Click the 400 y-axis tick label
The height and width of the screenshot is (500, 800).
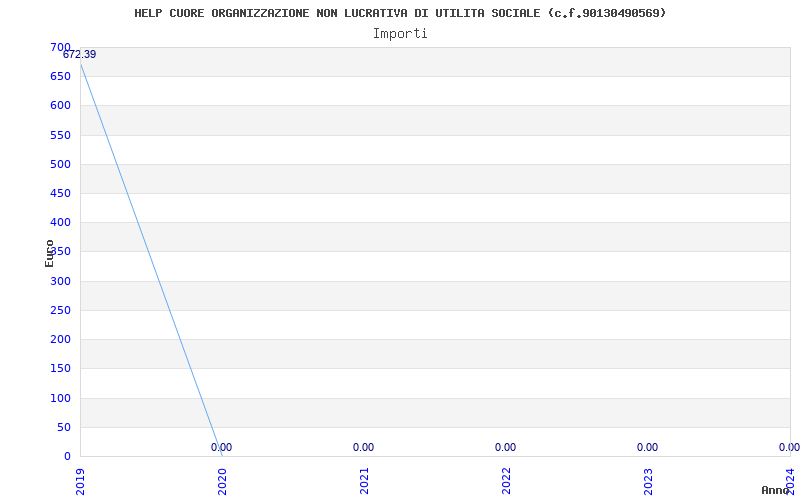coord(60,222)
